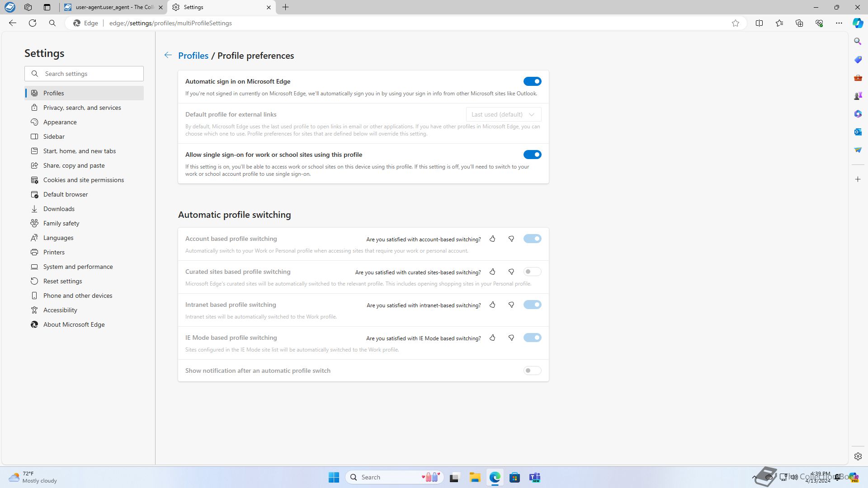The width and height of the screenshot is (868, 488).
Task: Open sidebar Microsoft 365 icon
Action: pos(858,114)
